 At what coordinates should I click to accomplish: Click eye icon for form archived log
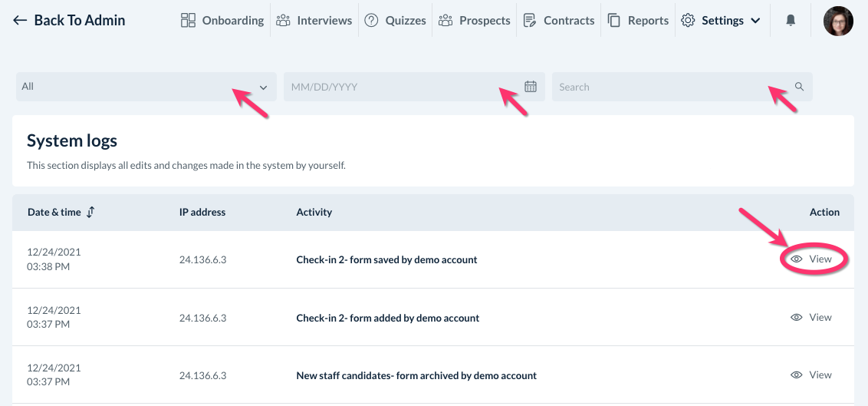click(x=797, y=375)
